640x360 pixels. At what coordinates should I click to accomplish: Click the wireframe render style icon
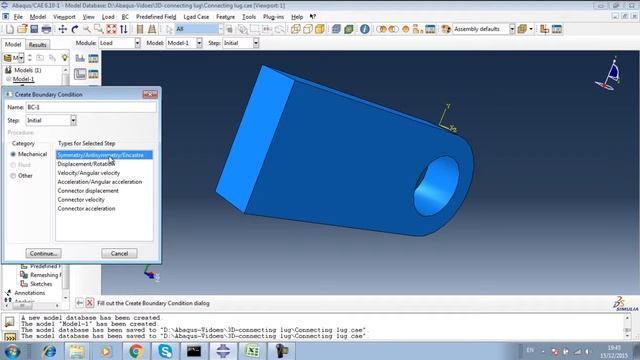point(296,29)
